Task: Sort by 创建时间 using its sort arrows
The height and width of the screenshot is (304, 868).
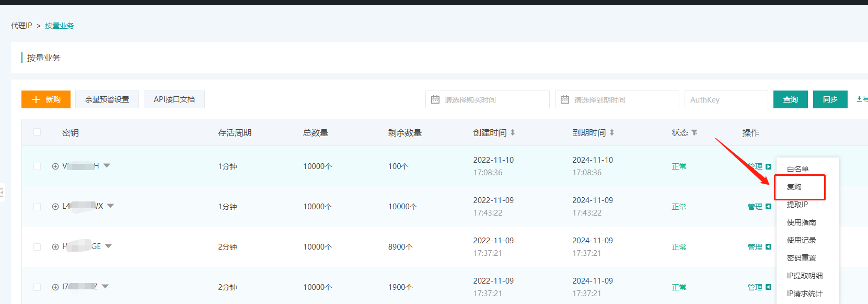Action: (513, 132)
